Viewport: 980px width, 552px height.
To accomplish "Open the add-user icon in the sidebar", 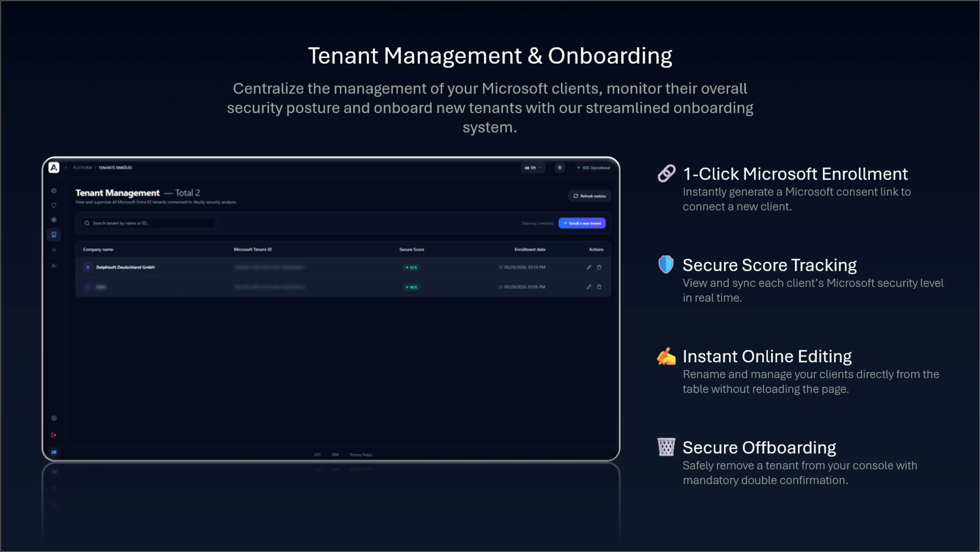I will tap(54, 266).
